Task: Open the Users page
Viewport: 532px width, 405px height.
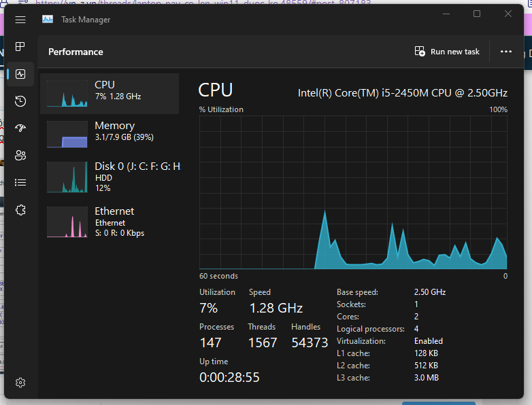Action: (20, 155)
